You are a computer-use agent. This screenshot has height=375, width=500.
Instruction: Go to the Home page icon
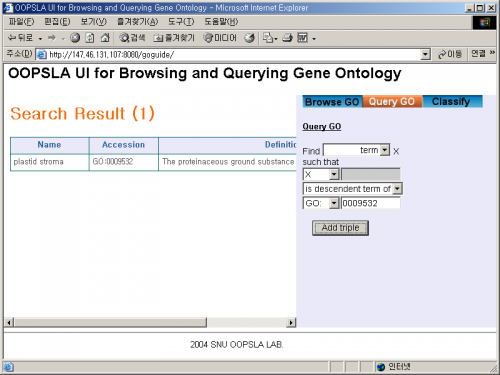click(x=105, y=38)
